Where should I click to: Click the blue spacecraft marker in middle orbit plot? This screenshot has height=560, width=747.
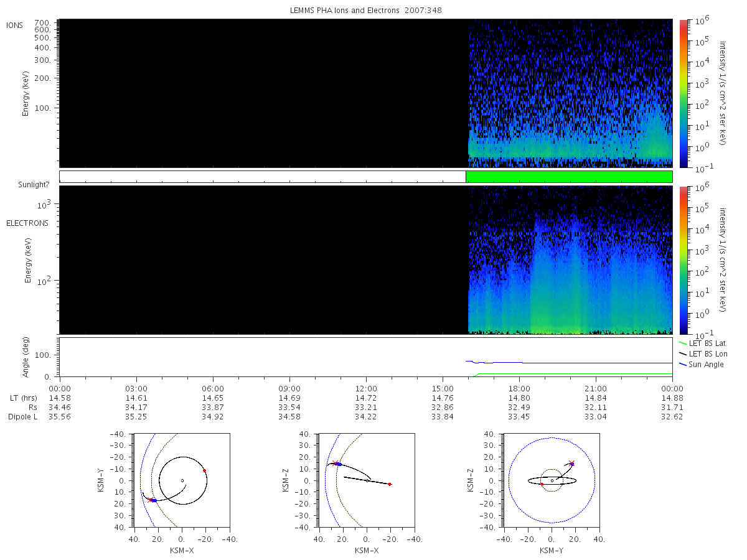click(339, 464)
